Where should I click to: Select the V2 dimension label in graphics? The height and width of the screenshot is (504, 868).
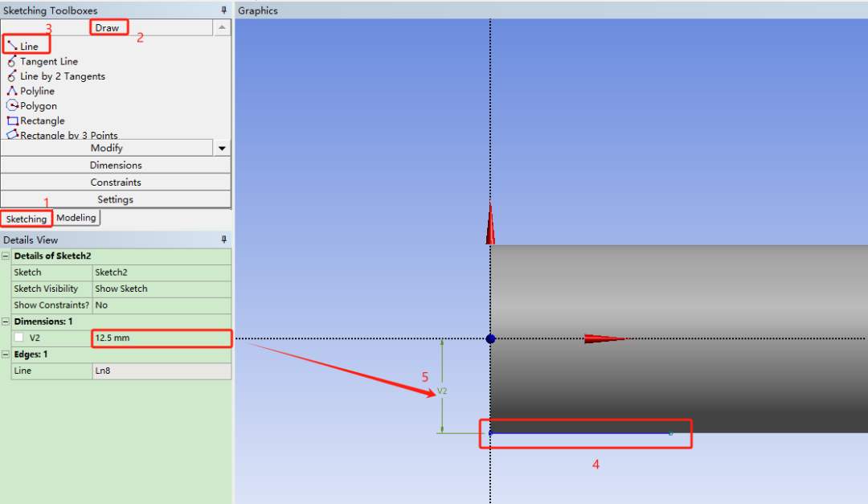tap(442, 391)
